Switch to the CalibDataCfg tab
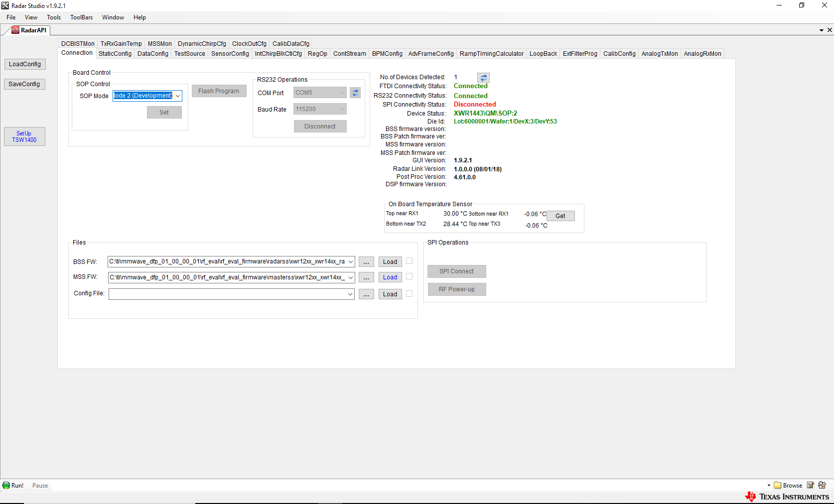Viewport: 834px width, 504px height. 291,44
